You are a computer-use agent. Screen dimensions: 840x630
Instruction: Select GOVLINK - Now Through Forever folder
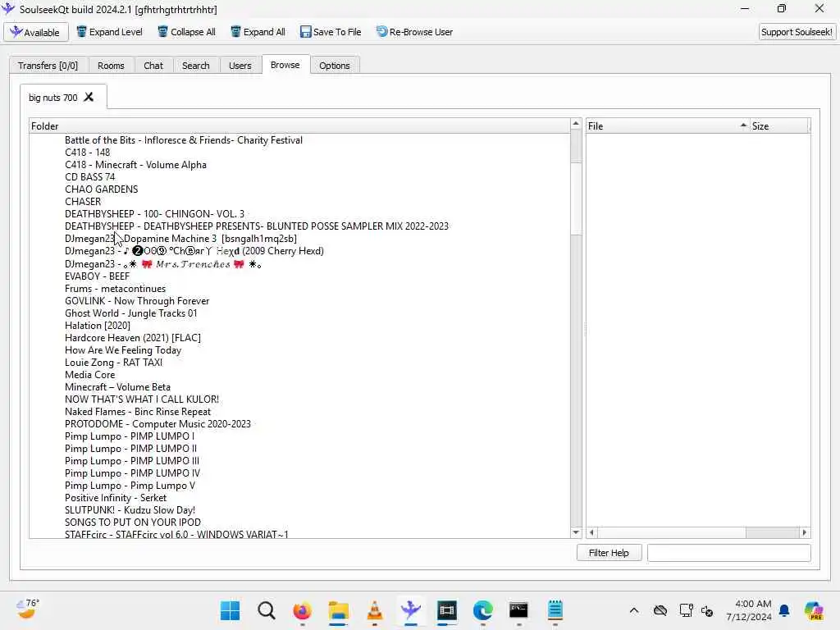137,300
